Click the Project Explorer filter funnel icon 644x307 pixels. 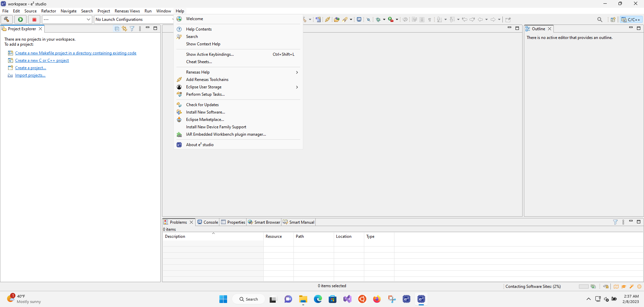132,29
